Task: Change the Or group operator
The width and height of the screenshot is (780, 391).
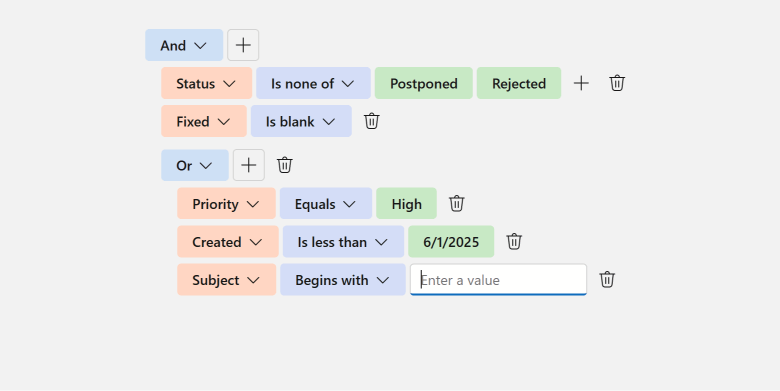Action: click(195, 165)
